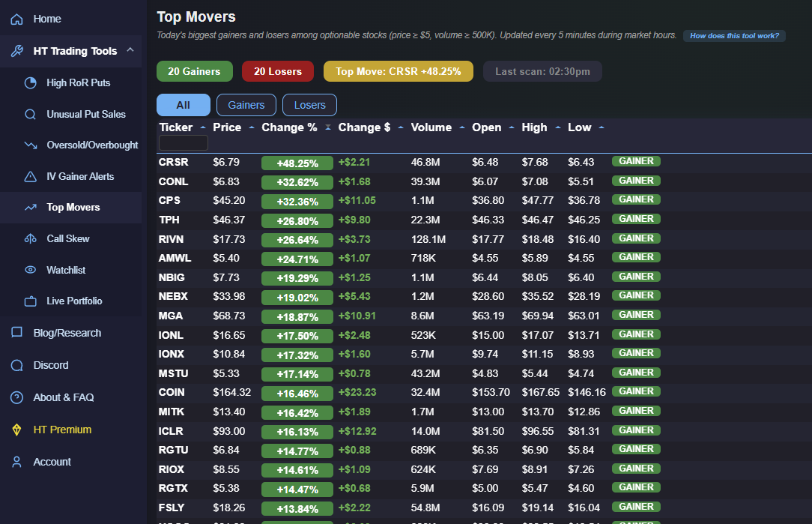Click the Home icon in sidebar
This screenshot has width=812, height=524.
click(15, 19)
